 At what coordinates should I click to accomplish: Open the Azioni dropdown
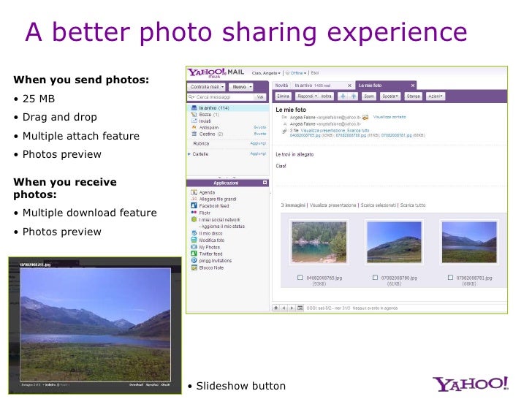pyautogui.click(x=436, y=96)
